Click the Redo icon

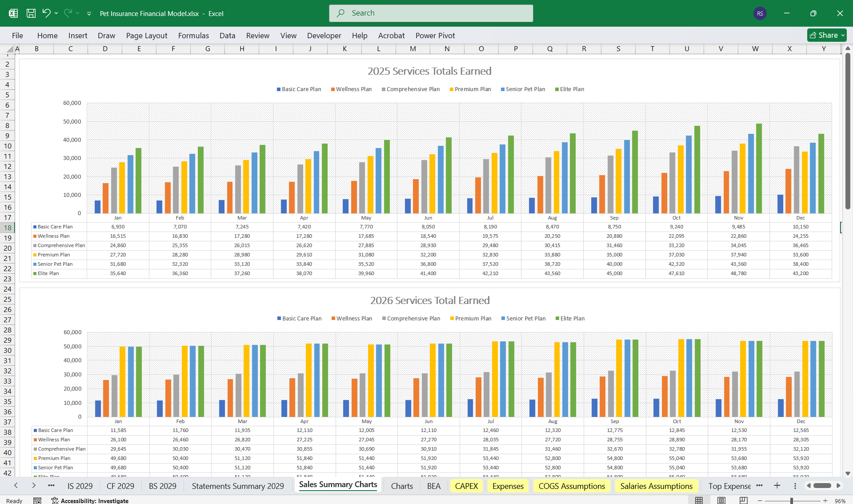(68, 13)
